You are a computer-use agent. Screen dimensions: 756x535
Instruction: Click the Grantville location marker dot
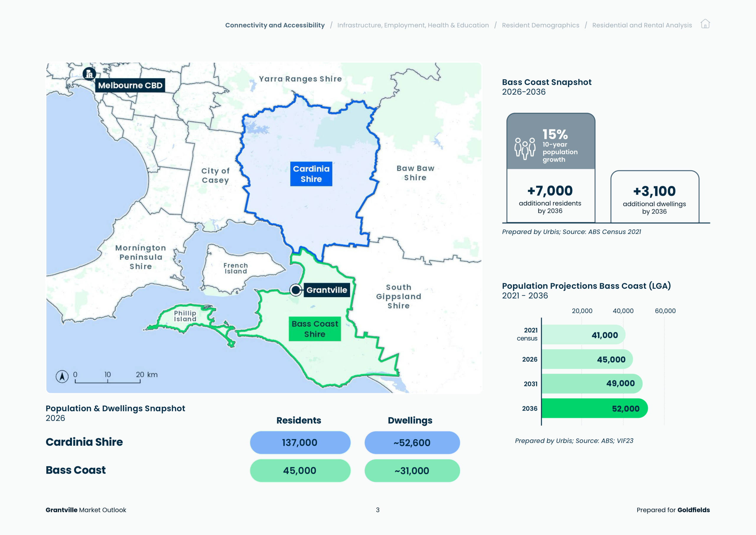296,290
